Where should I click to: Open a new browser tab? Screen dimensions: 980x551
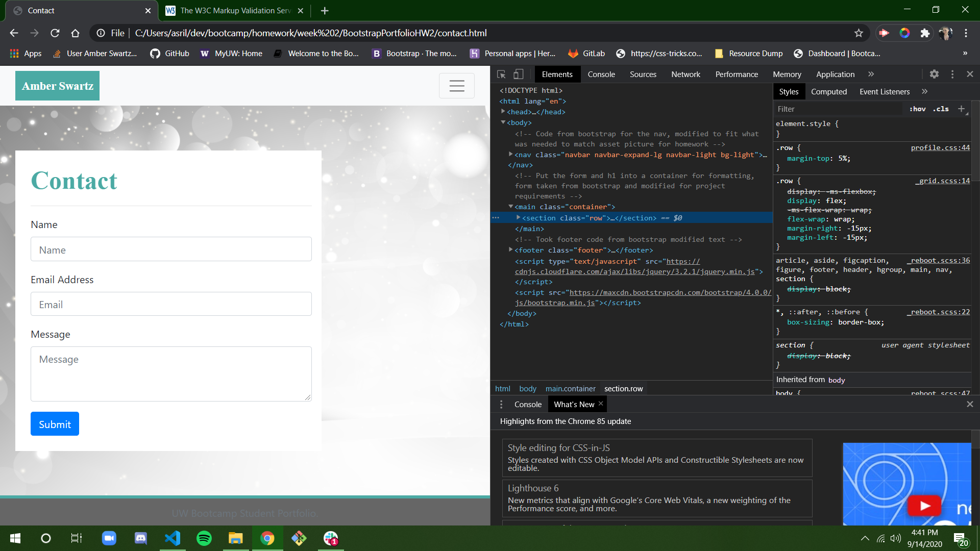[325, 10]
